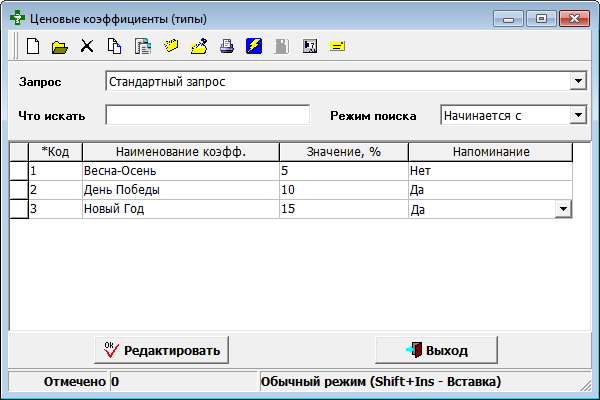Click the copy record toolbar icon
Viewport: 600px width, 400px height.
pyautogui.click(x=114, y=46)
